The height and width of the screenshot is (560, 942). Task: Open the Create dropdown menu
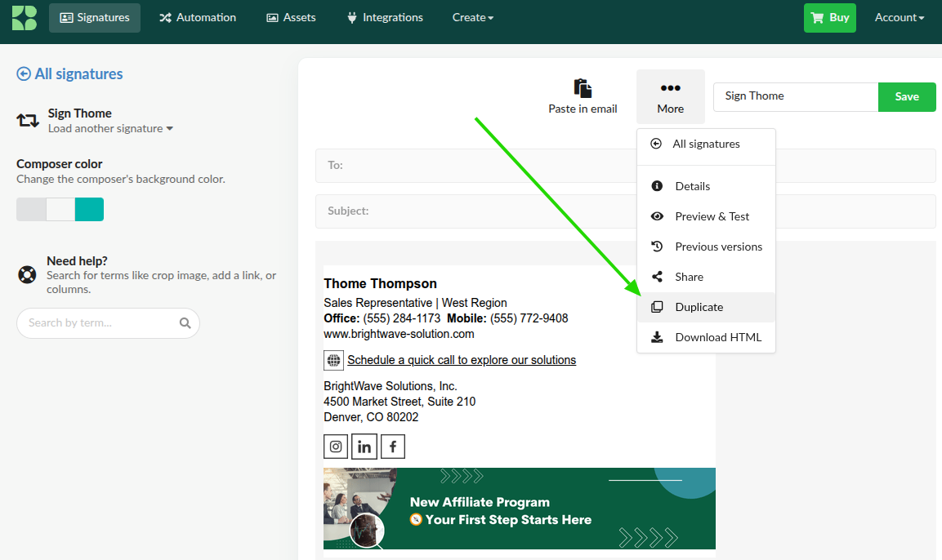472,17
